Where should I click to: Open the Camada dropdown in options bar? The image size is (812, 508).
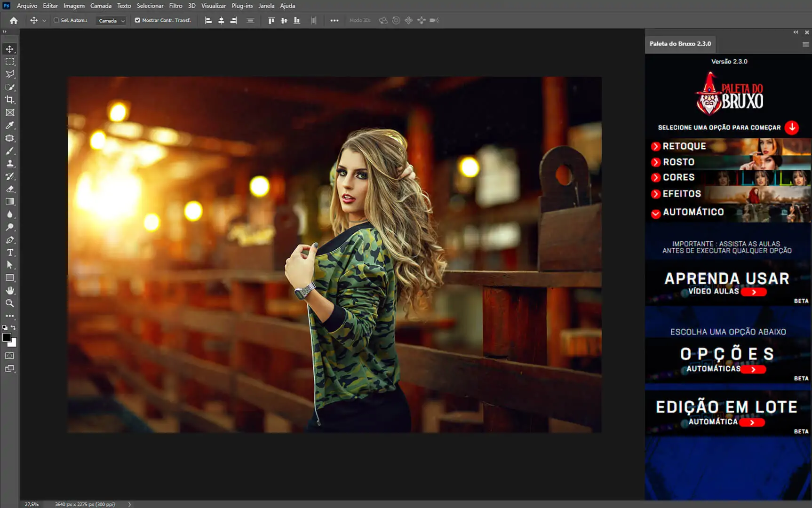click(x=111, y=21)
